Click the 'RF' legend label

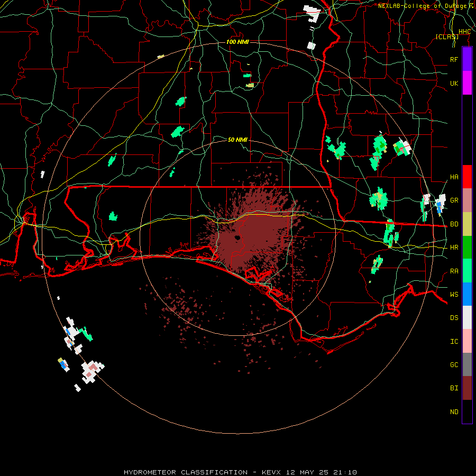[454, 59]
